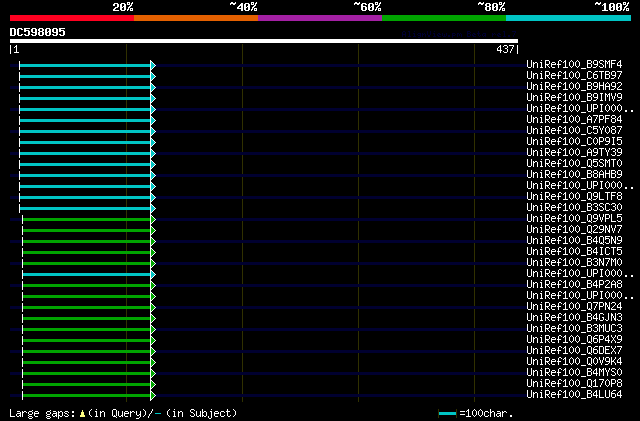Click the green alignment bar for B4ICT5

coord(87,253)
